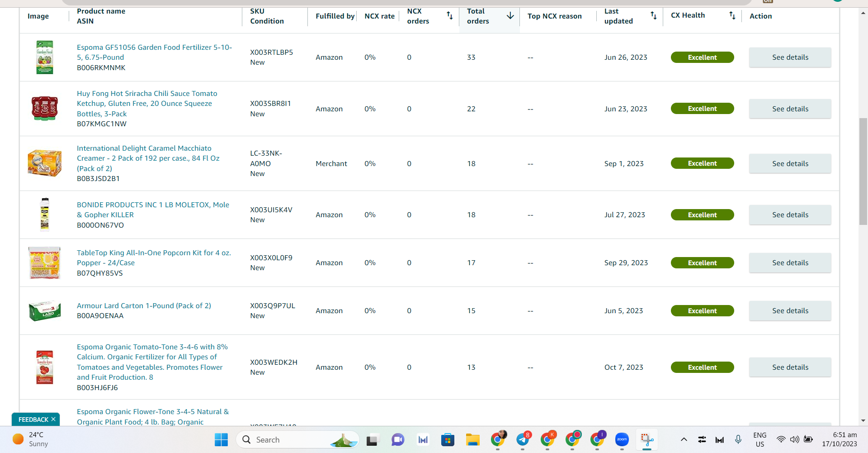The width and height of the screenshot is (868, 453).
Task: Show hidden system tray icons
Action: click(684, 439)
